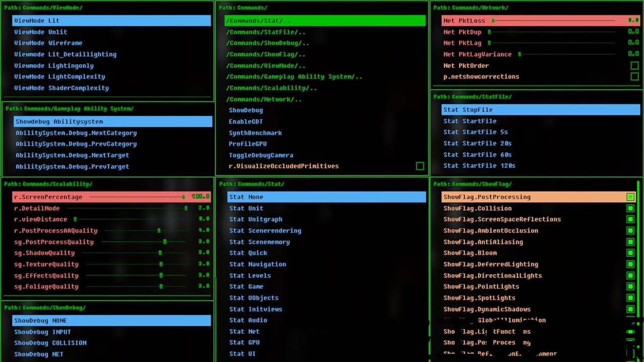Select ShowDebug COLLISION option

click(x=50, y=343)
